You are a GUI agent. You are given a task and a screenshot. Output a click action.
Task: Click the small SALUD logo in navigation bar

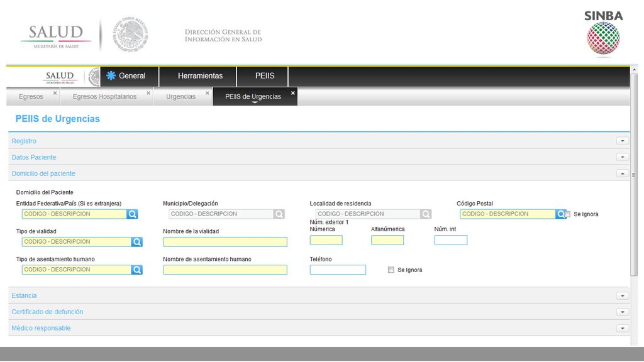click(x=60, y=77)
